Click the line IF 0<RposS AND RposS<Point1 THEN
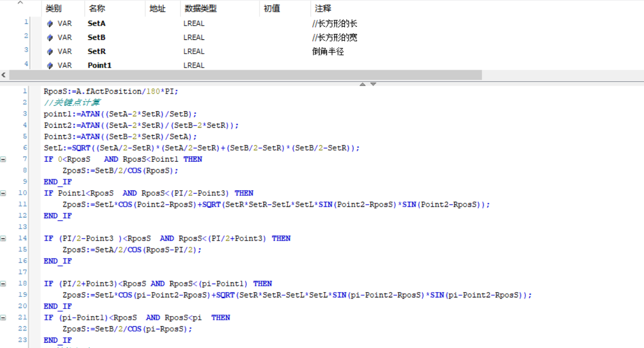 [123, 159]
